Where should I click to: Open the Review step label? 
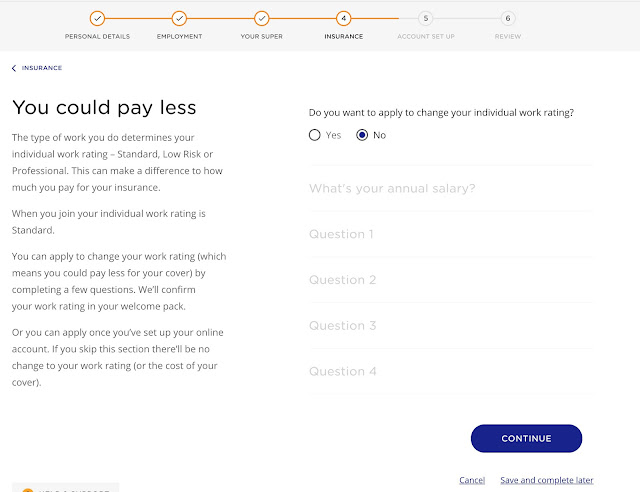508,36
